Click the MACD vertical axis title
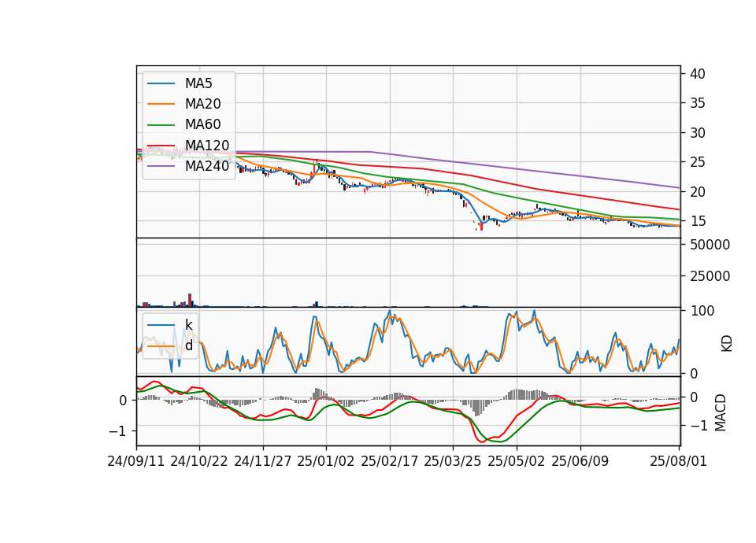Screen dimensions: 756x543 point(721,412)
